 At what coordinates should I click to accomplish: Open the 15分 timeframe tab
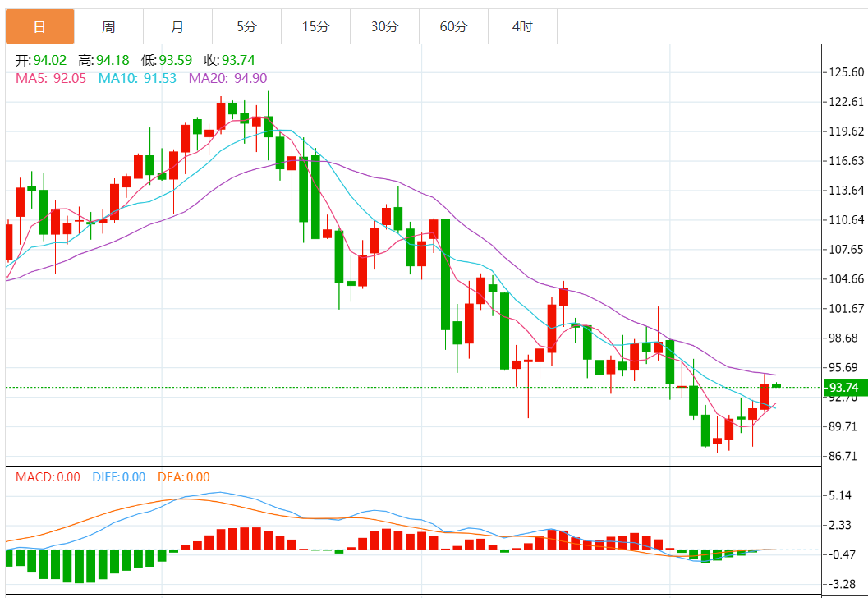[x=315, y=26]
